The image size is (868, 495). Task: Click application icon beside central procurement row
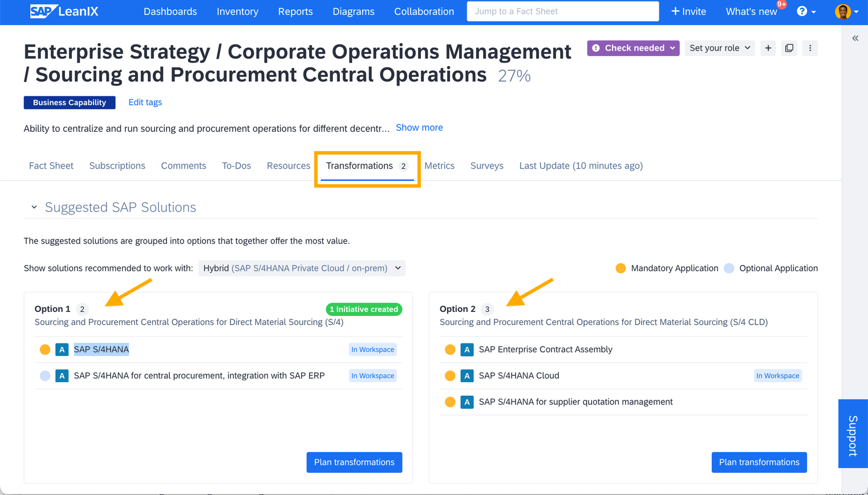pyautogui.click(x=62, y=376)
